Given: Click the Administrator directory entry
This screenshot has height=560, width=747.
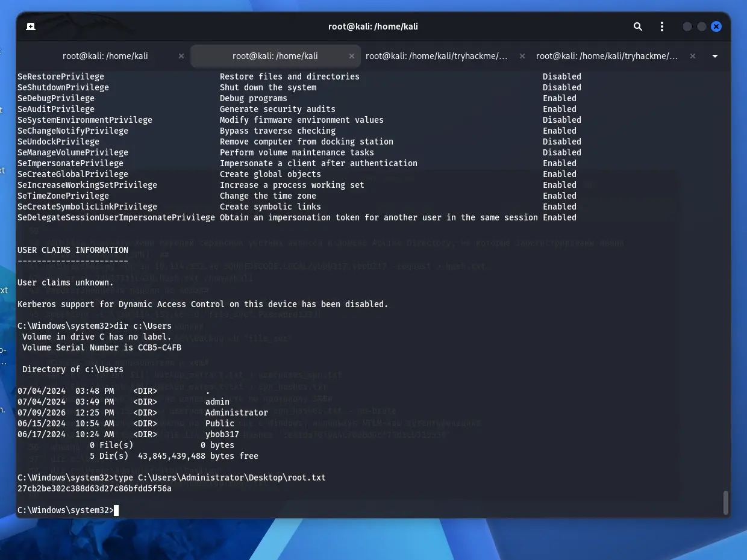Looking at the screenshot, I should 237,412.
